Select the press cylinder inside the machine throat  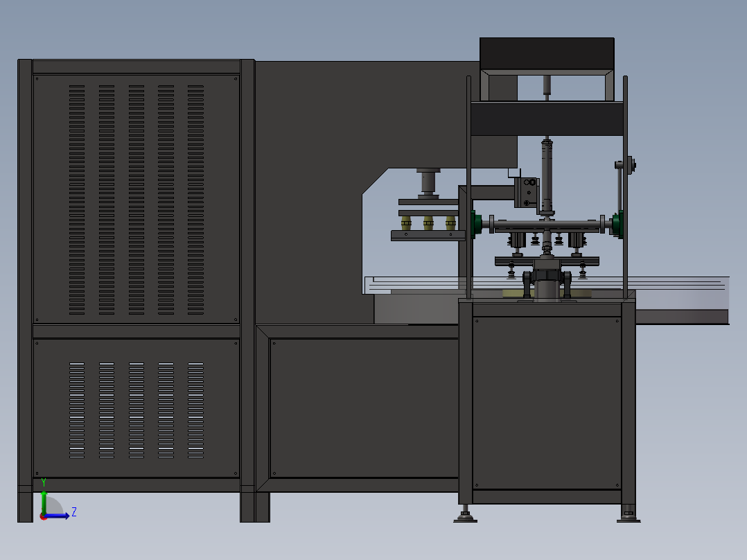pyautogui.click(x=428, y=183)
